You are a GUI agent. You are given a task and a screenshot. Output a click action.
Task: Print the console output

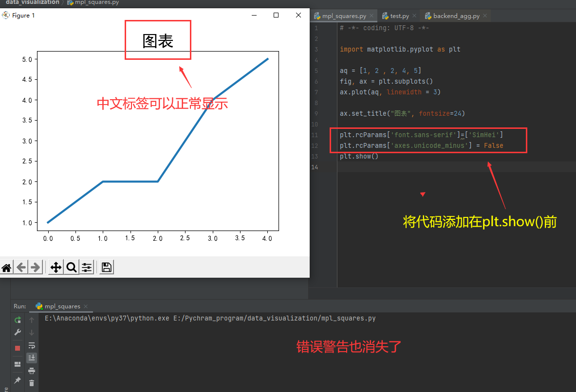32,371
